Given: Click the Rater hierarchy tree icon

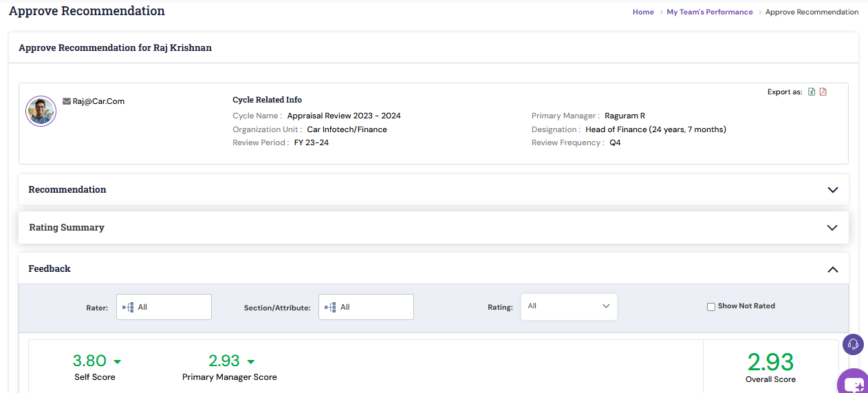Looking at the screenshot, I should (128, 307).
